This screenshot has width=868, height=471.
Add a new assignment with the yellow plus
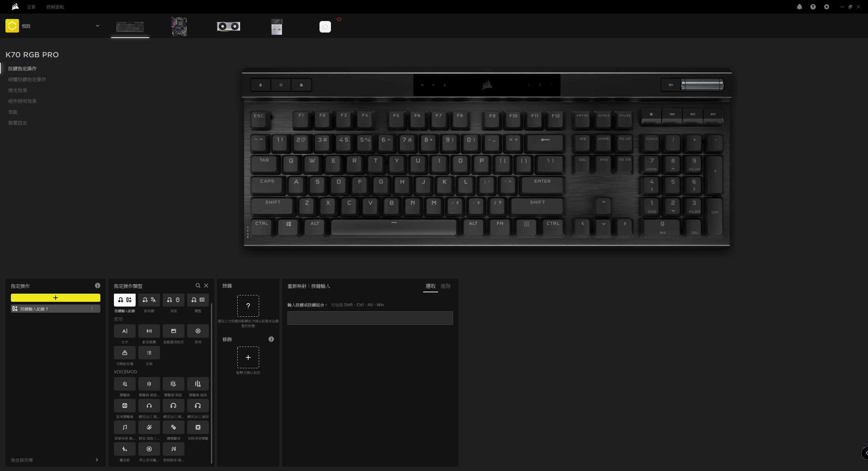point(55,298)
